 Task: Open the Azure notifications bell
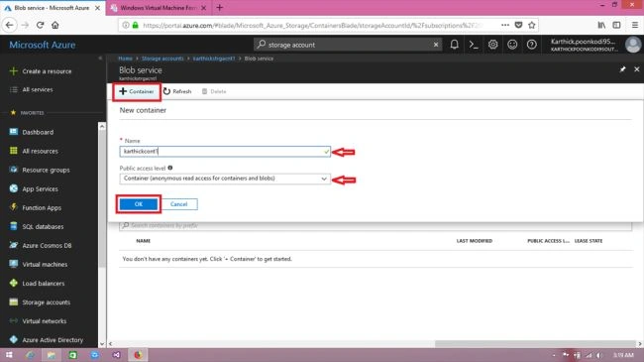coord(454,45)
